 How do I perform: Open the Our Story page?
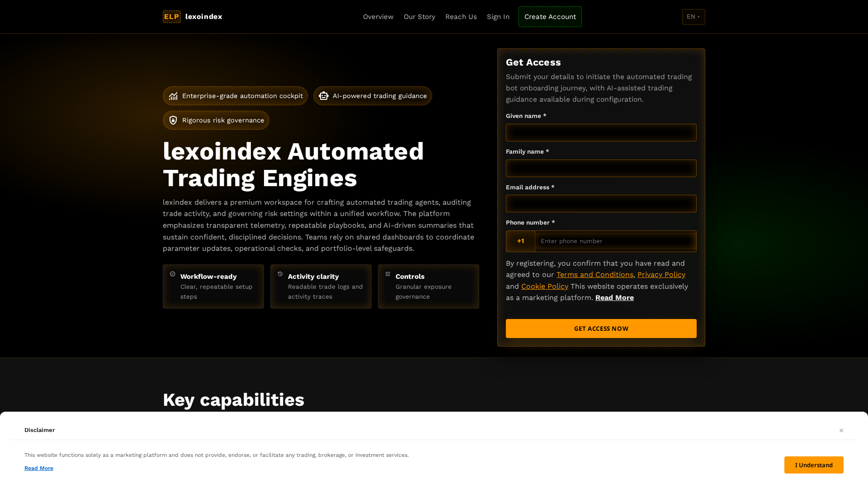click(420, 17)
